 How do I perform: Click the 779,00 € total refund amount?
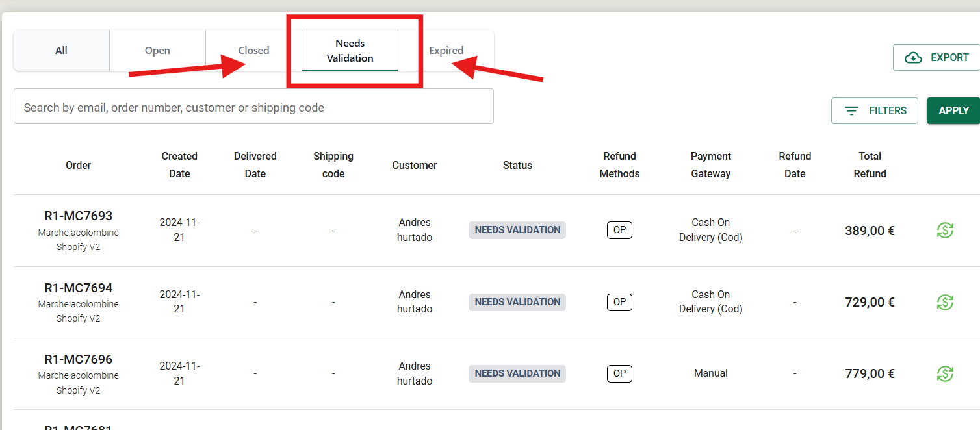click(870, 373)
